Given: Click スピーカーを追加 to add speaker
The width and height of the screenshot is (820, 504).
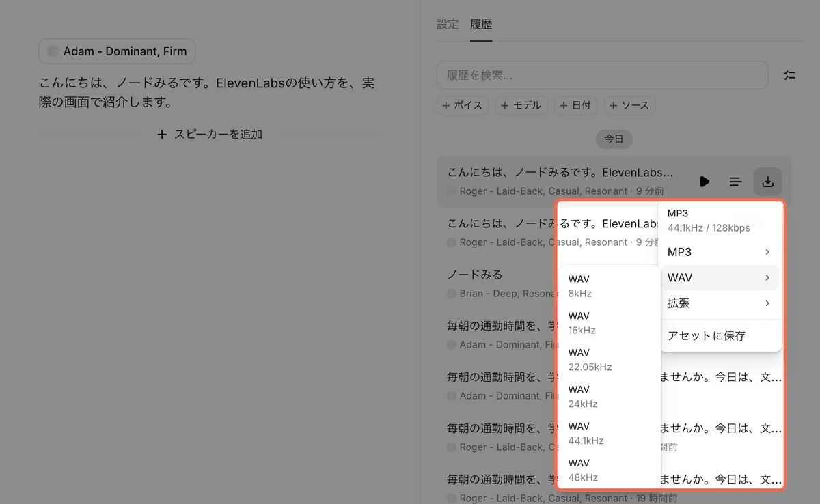Looking at the screenshot, I should (x=210, y=135).
